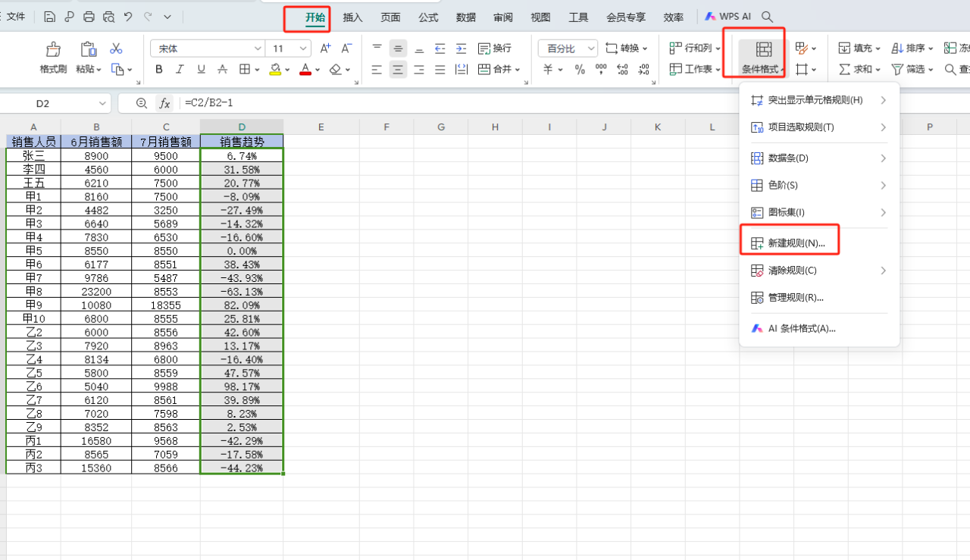The height and width of the screenshot is (560, 970).
Task: Open the font color dropdown arrow
Action: (x=318, y=70)
